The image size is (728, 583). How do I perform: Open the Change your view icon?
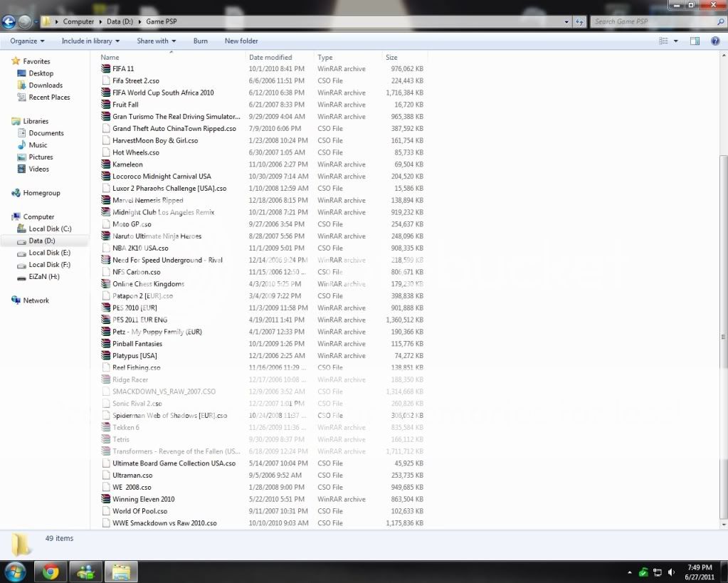tap(663, 41)
